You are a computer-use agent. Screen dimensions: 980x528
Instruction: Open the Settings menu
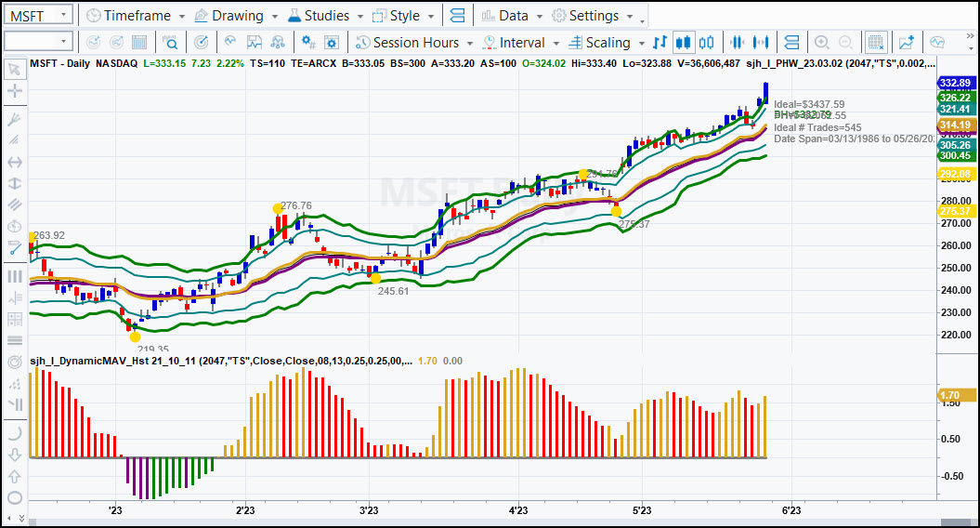pyautogui.click(x=585, y=16)
